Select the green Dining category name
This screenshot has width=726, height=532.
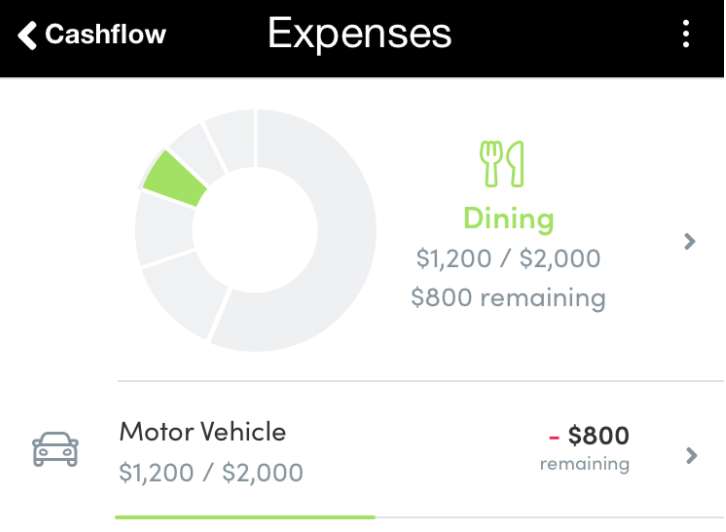pyautogui.click(x=508, y=219)
